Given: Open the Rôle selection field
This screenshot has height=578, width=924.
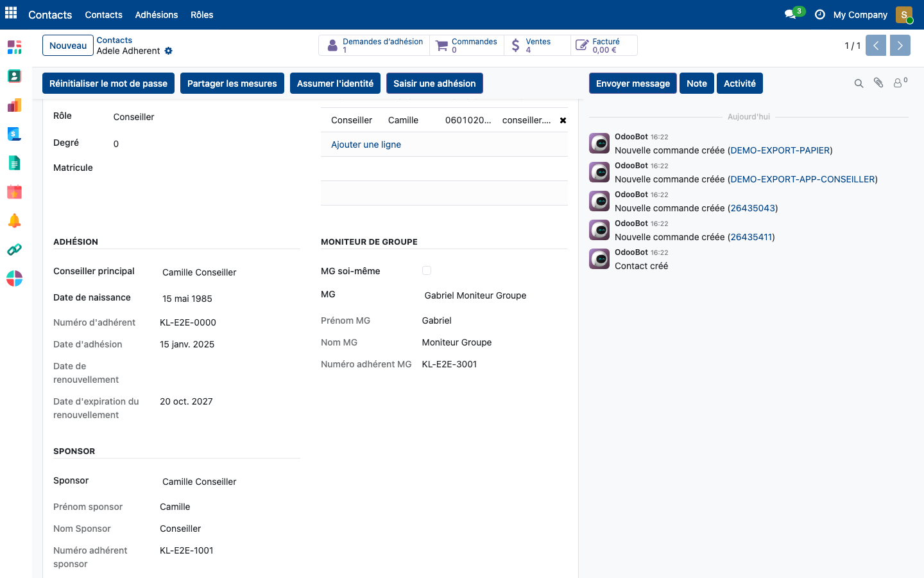Looking at the screenshot, I should [x=204, y=117].
